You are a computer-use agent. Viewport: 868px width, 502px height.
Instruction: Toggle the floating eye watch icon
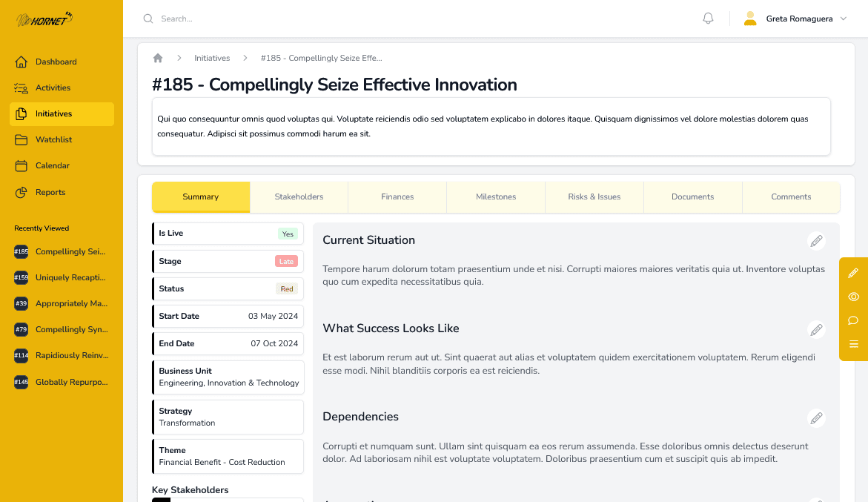(853, 297)
